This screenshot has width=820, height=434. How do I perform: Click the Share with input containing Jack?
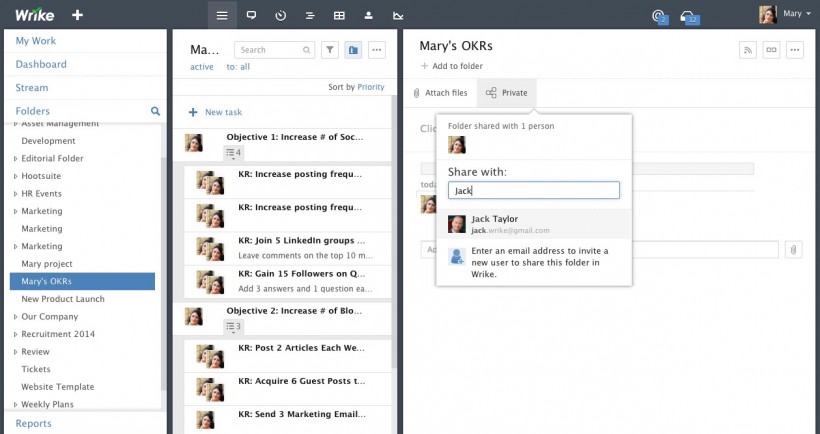click(534, 190)
